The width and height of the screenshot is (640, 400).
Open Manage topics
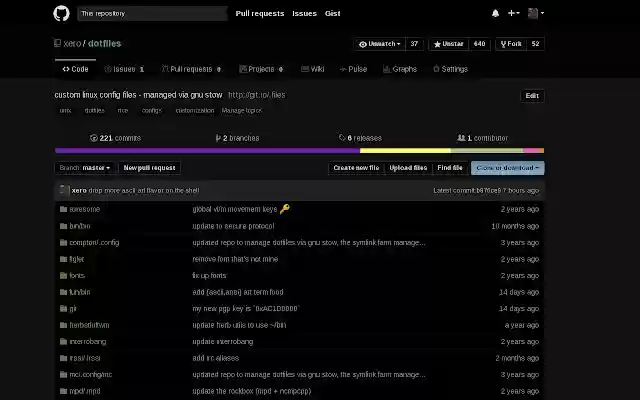(x=241, y=111)
